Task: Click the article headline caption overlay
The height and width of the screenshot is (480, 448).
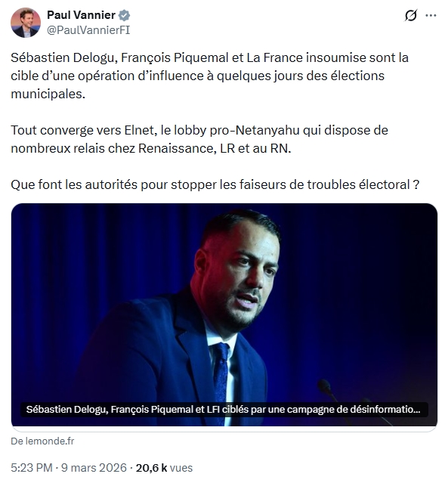Action: 224,409
